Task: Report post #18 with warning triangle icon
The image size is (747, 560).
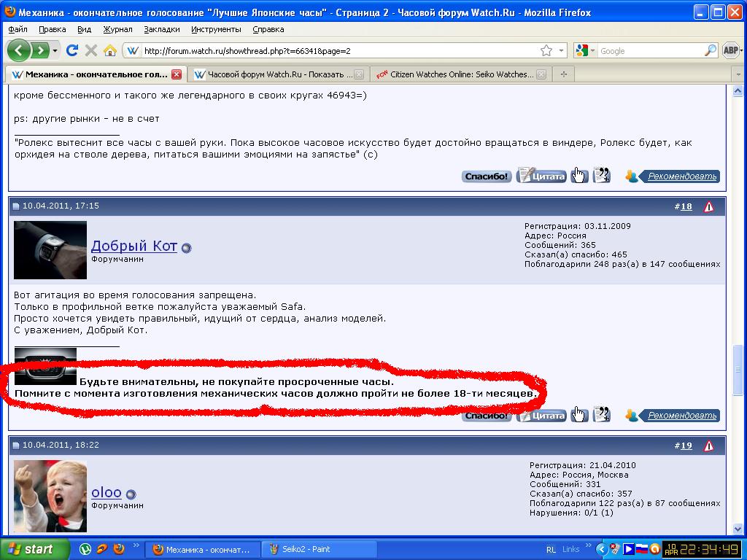Action: pyautogui.click(x=708, y=207)
